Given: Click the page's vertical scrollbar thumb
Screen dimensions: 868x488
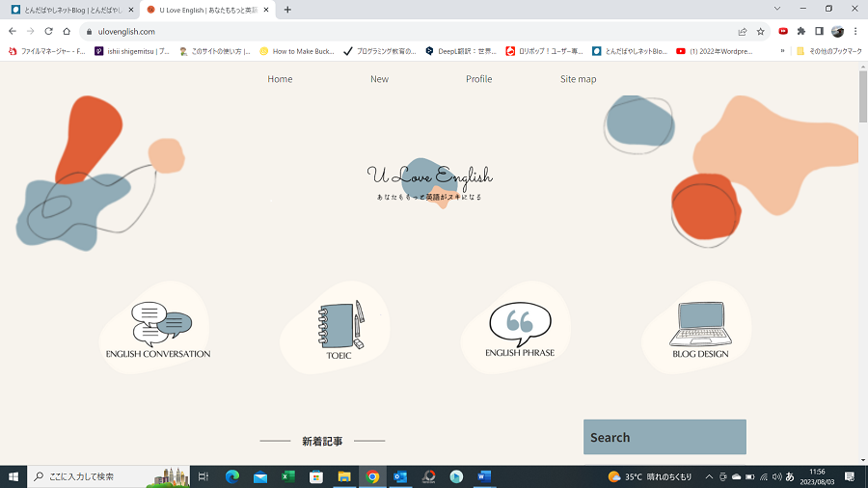Looking at the screenshot, I should point(862,96).
